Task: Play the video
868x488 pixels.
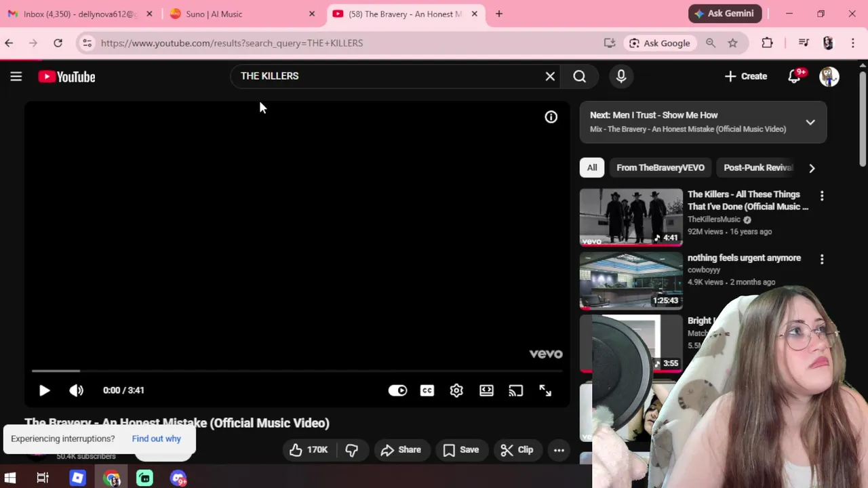Action: (44, 390)
